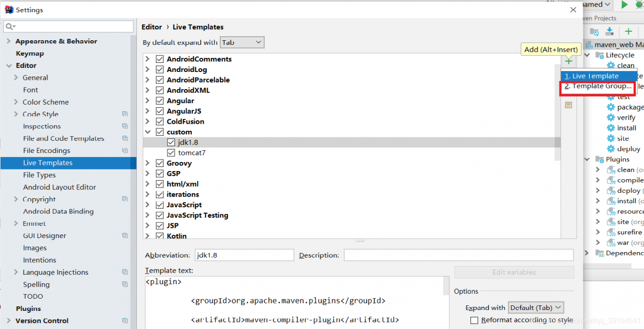Toggle AndroidComments group checkbox

[x=159, y=59]
